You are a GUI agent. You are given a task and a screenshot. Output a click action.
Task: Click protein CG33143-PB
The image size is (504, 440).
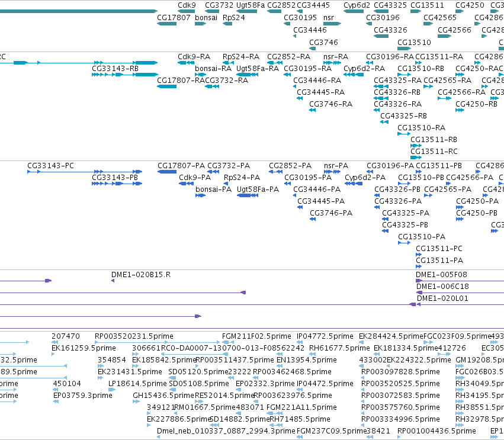pos(115,178)
